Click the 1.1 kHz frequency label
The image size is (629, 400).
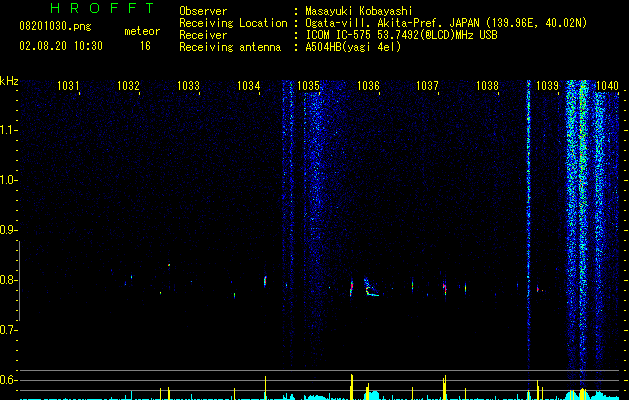point(8,130)
